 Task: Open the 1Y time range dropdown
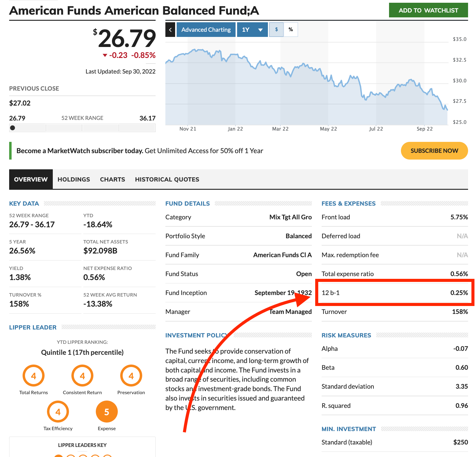point(252,30)
